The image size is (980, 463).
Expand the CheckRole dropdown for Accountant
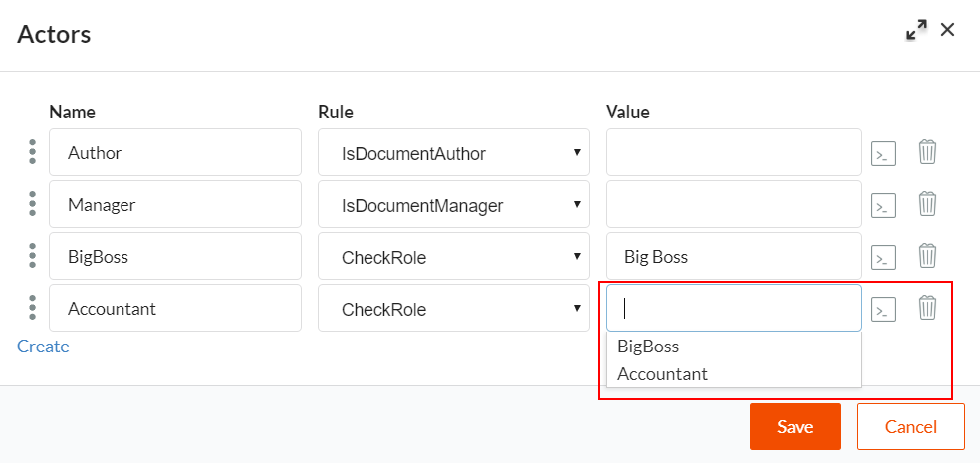point(453,309)
